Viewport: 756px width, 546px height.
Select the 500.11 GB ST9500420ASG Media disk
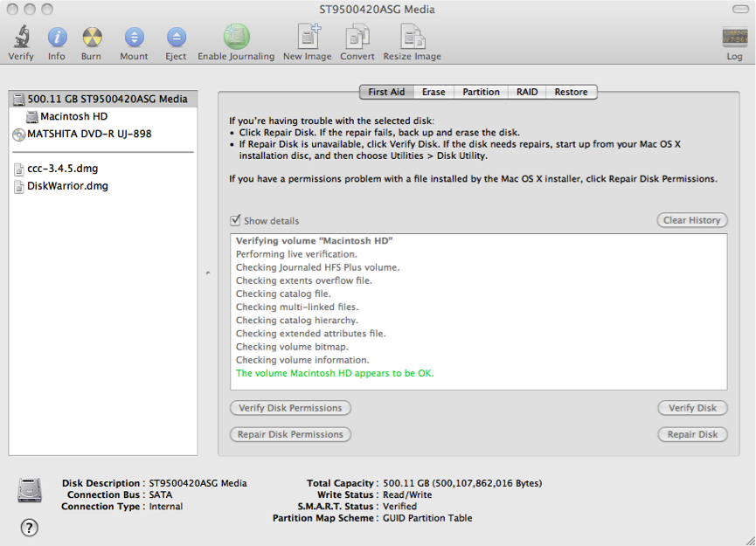click(x=103, y=99)
